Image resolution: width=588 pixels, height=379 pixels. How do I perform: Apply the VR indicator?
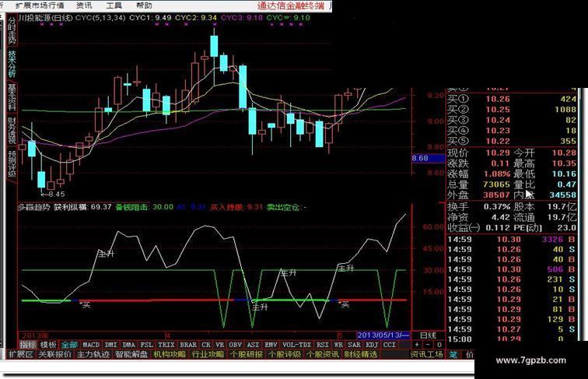(220, 345)
